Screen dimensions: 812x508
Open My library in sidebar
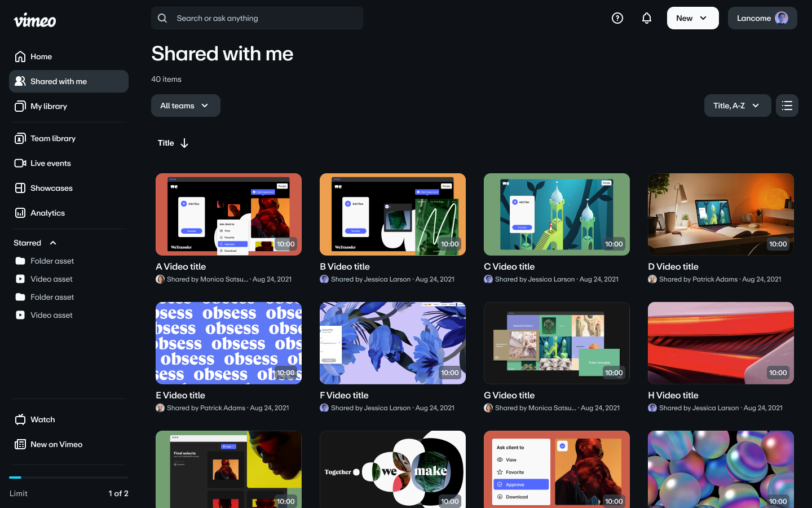point(48,106)
